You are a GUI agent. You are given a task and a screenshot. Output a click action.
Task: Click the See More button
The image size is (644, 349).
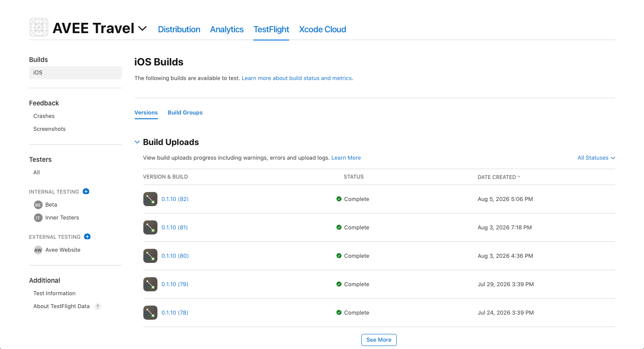pos(379,340)
